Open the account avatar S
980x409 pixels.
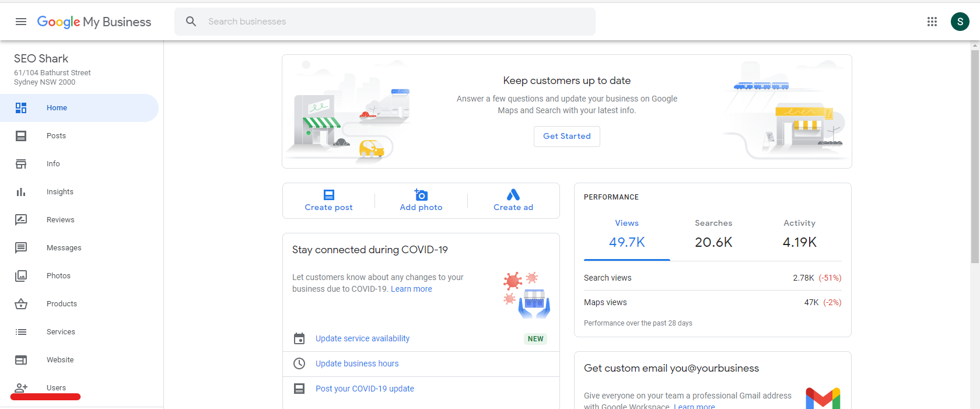pos(960,22)
